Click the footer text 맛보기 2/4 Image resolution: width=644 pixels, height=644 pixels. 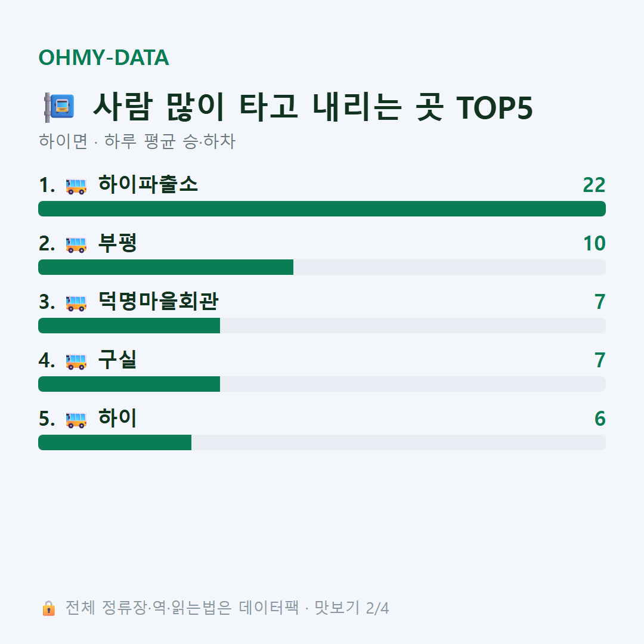click(352, 608)
